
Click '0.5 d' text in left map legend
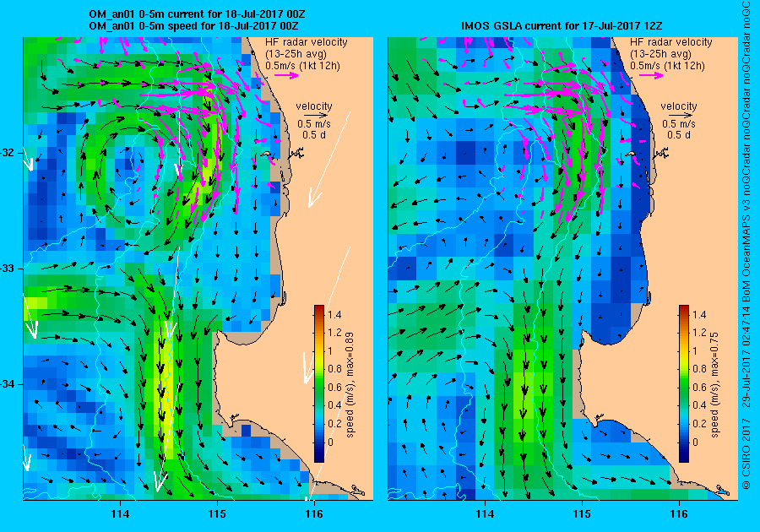coord(314,135)
